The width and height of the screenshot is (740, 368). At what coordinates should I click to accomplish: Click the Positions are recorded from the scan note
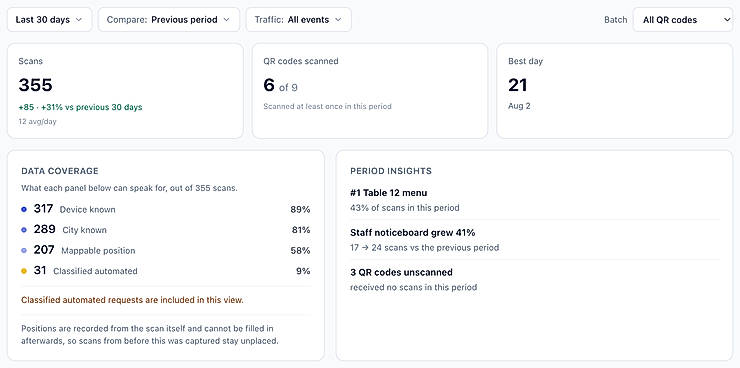(150, 334)
